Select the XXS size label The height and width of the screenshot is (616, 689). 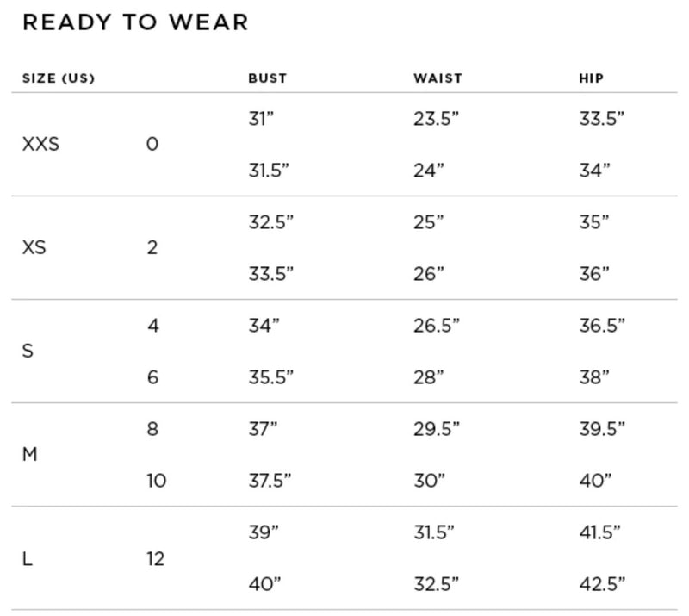pyautogui.click(x=40, y=144)
